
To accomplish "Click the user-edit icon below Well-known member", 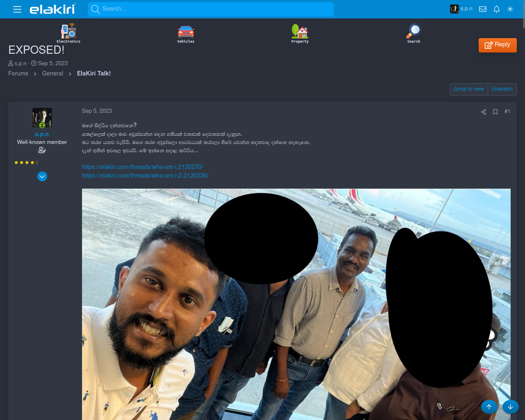I will coord(42,150).
